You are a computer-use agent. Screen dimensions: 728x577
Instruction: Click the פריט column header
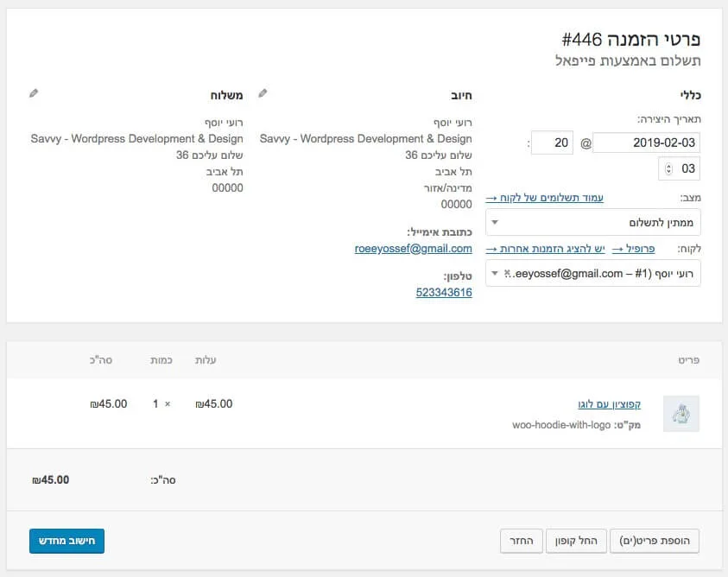688,360
